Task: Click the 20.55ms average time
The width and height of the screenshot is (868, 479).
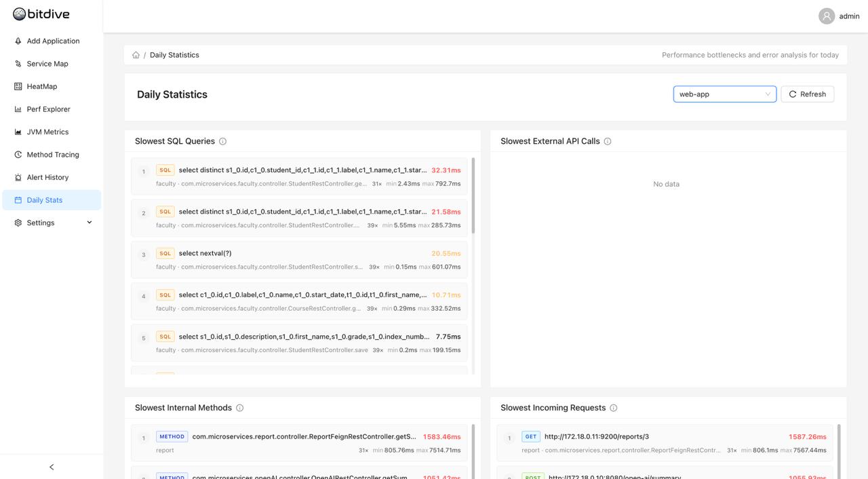Action: click(446, 254)
